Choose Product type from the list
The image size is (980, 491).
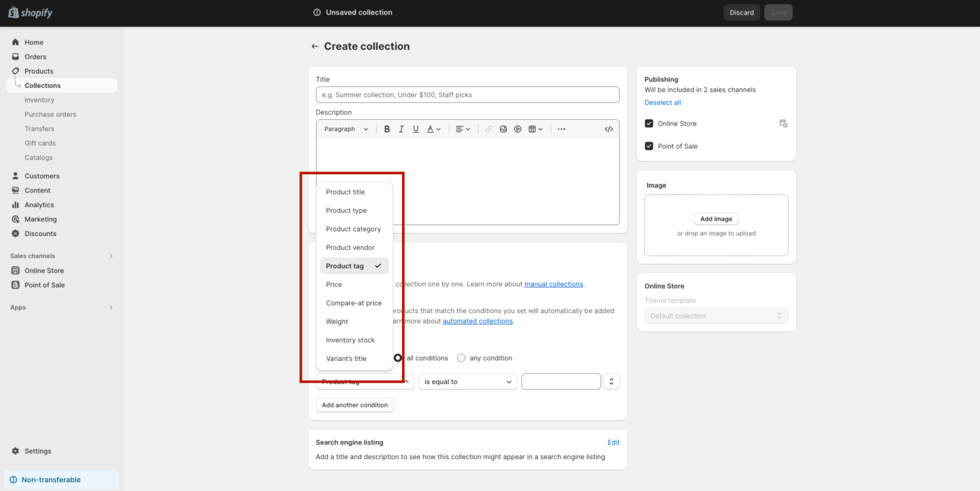tap(354, 210)
